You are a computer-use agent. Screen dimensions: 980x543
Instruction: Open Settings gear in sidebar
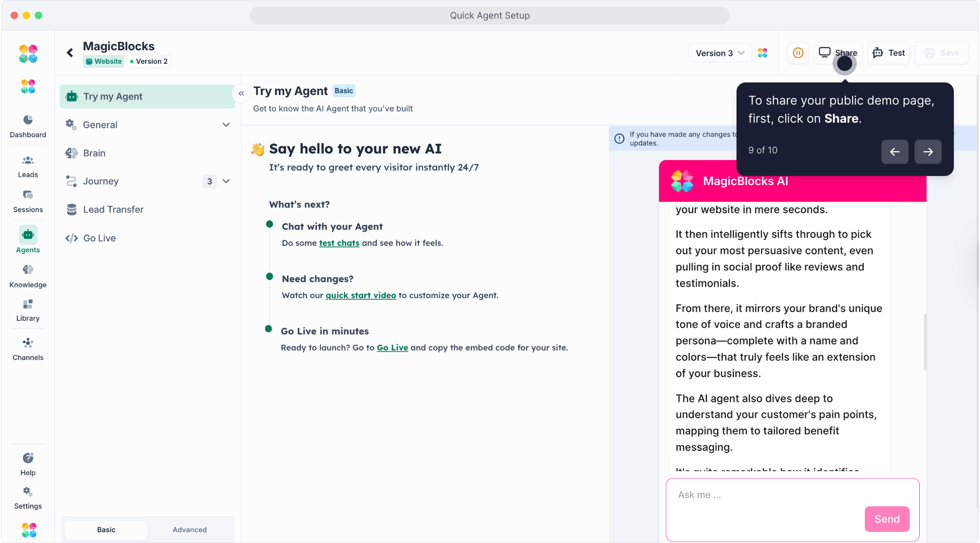click(28, 497)
